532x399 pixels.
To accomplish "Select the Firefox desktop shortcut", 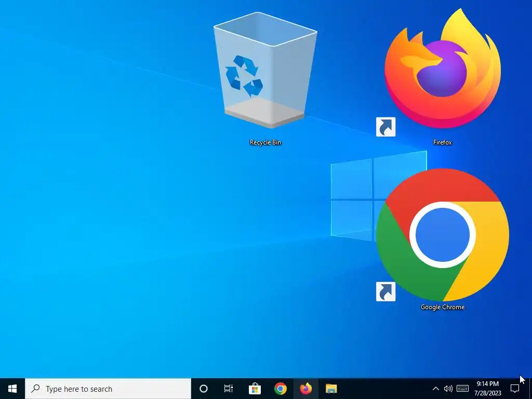I will [x=442, y=69].
